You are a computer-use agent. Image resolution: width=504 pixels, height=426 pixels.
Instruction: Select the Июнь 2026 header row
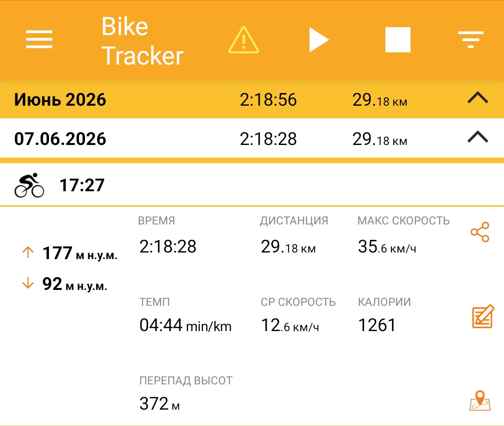pos(252,99)
